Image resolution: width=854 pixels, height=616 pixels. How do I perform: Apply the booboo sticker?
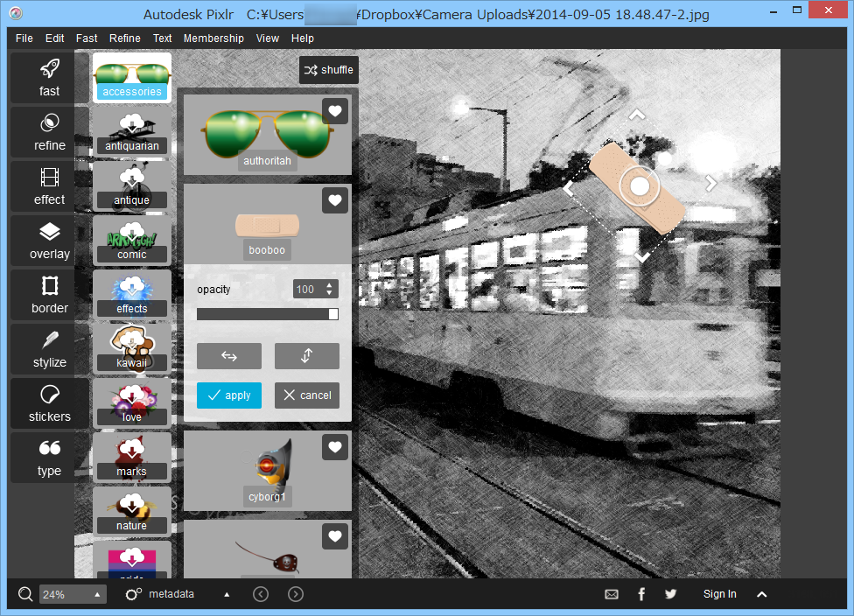click(228, 395)
